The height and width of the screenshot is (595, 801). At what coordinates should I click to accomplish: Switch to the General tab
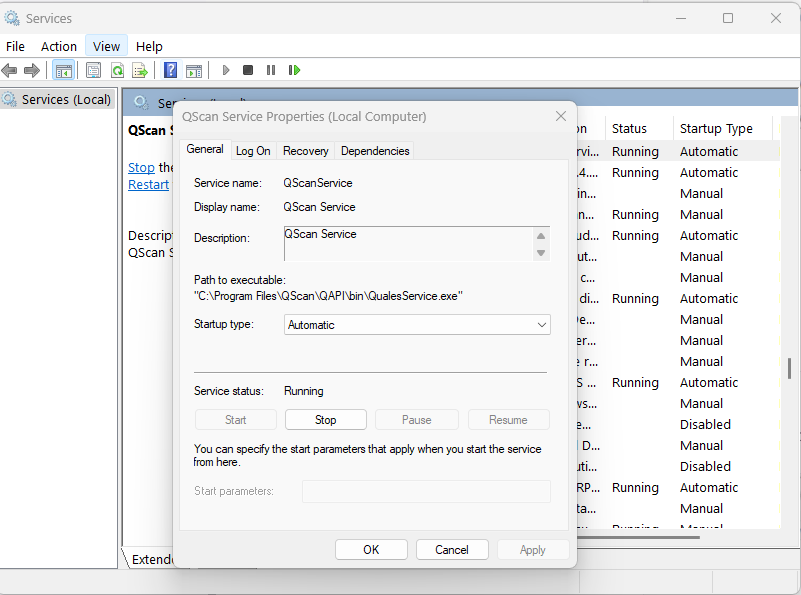click(x=205, y=149)
